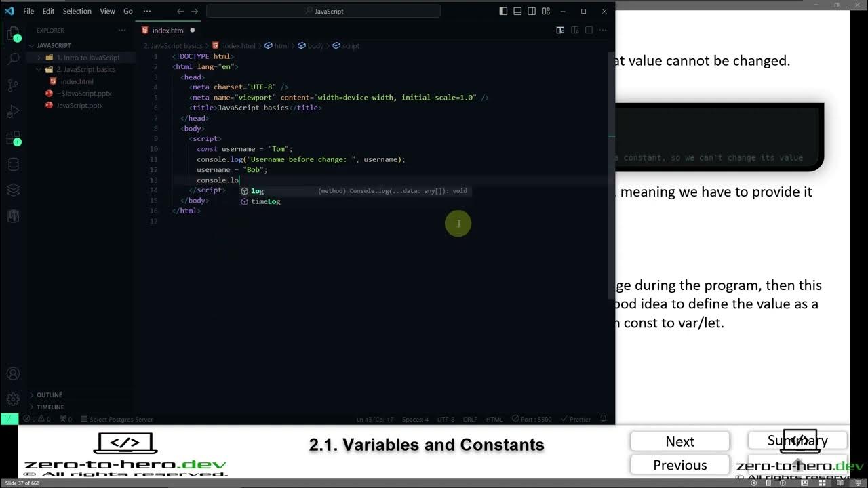
Task: Go forward with the right arrow
Action: point(195,11)
